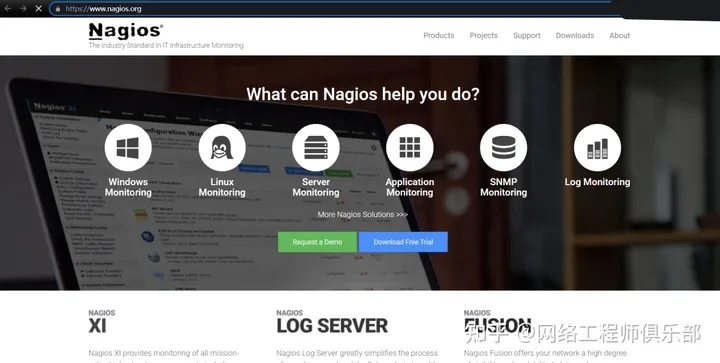Screen dimensions: 720x363
Task: Open the Server Monitoring text link
Action: pyautogui.click(x=316, y=187)
